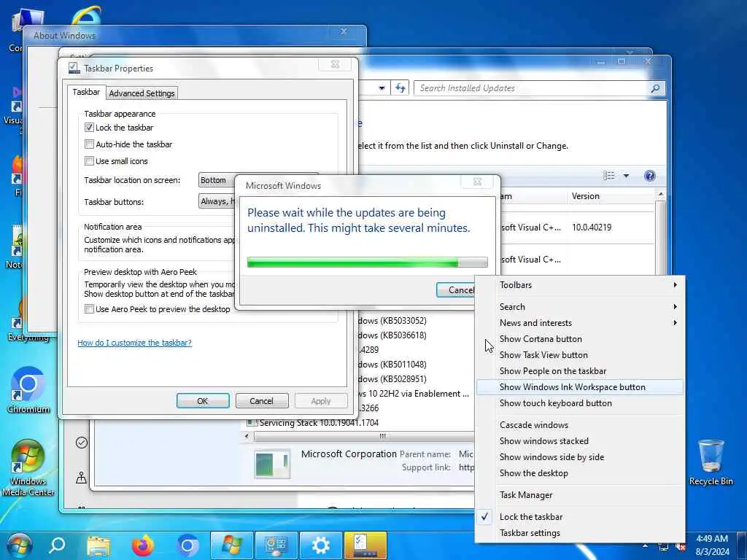747x560 pixels.
Task: Sort by the Version column header
Action: [x=611, y=195]
